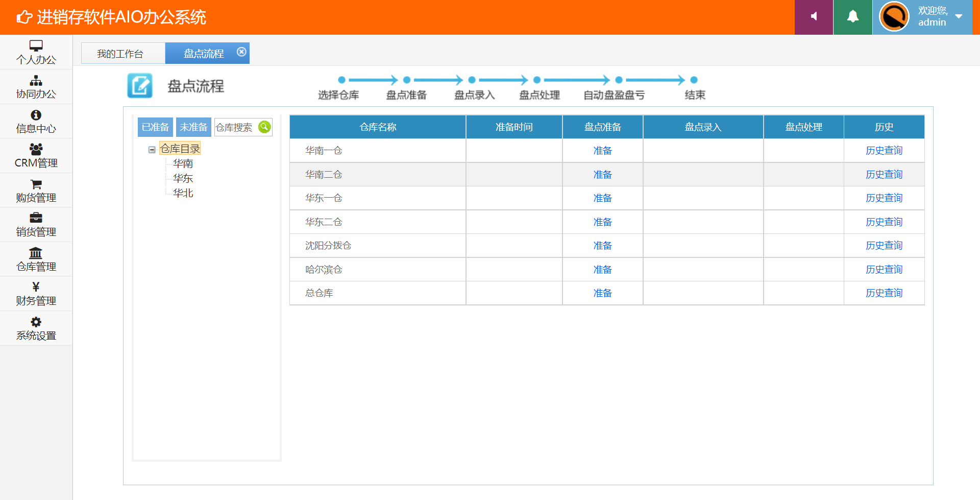Expand the admin user dropdown arrow
980x500 pixels.
[x=959, y=16]
